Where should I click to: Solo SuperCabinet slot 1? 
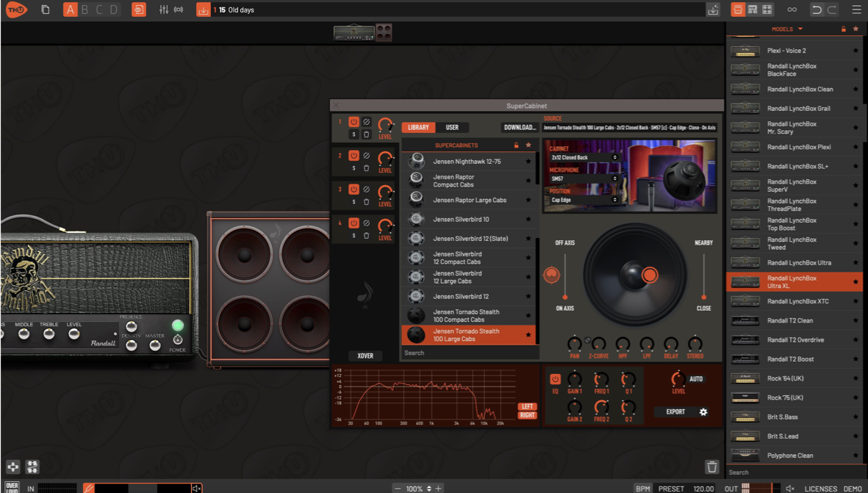pos(354,134)
